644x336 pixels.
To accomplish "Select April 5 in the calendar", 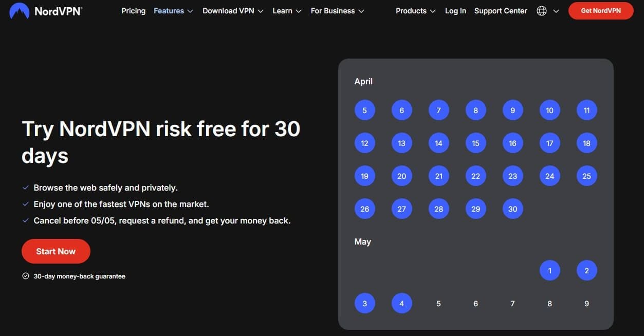I will [364, 110].
